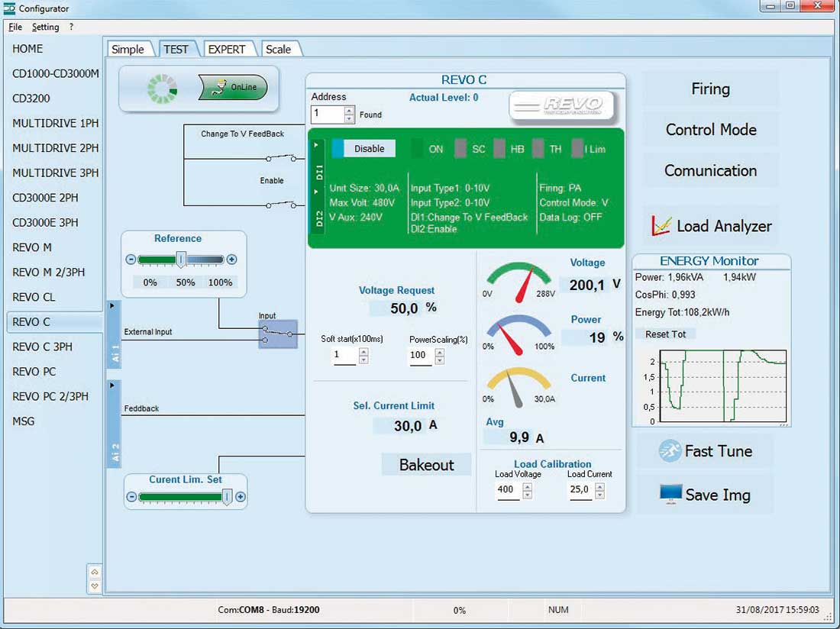The image size is (840, 629).
Task: Decrease the Soft start value
Action: pyautogui.click(x=363, y=360)
